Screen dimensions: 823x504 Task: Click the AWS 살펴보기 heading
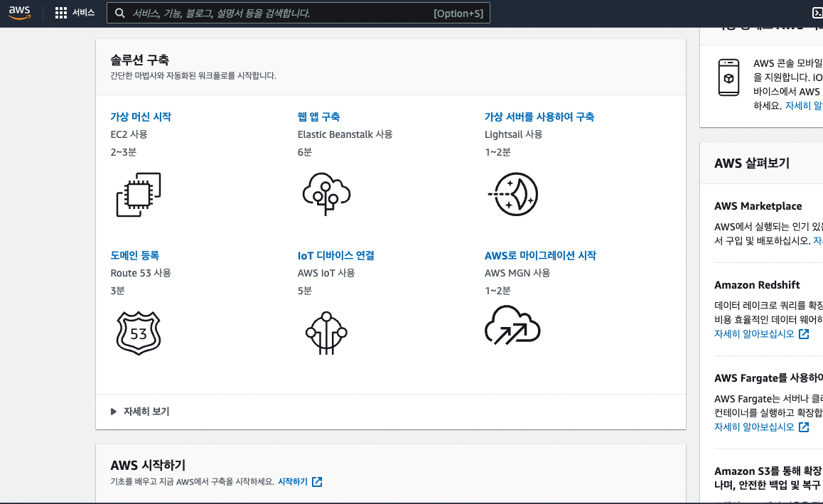(x=752, y=163)
